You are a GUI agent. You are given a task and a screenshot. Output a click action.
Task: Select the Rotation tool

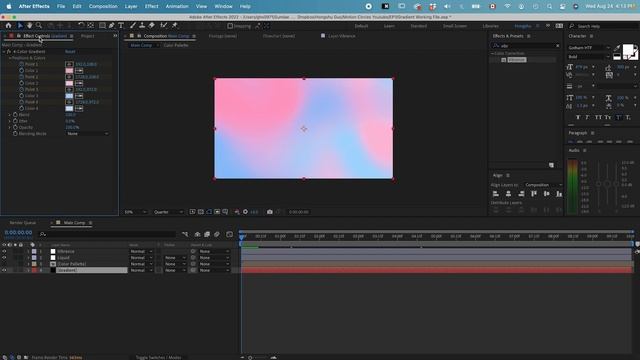[81, 25]
